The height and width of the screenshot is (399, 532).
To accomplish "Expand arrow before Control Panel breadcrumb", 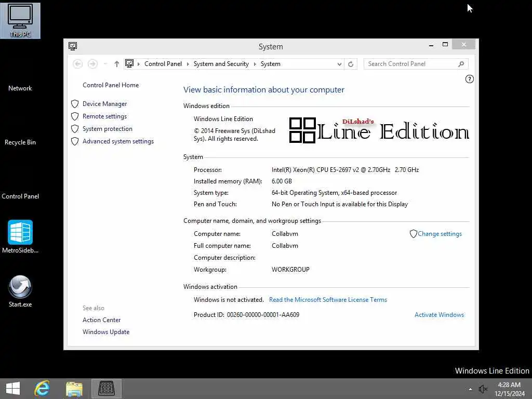I will [x=138, y=64].
